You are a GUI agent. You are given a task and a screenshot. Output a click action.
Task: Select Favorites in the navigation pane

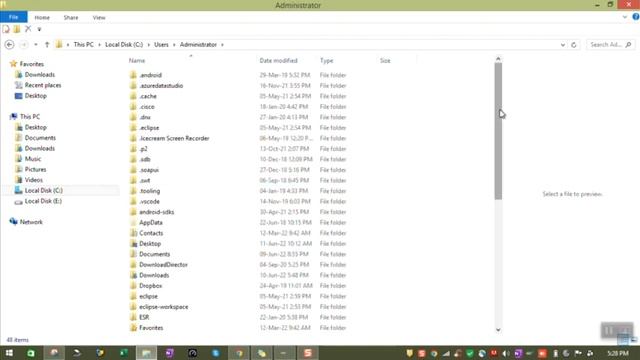point(31,64)
